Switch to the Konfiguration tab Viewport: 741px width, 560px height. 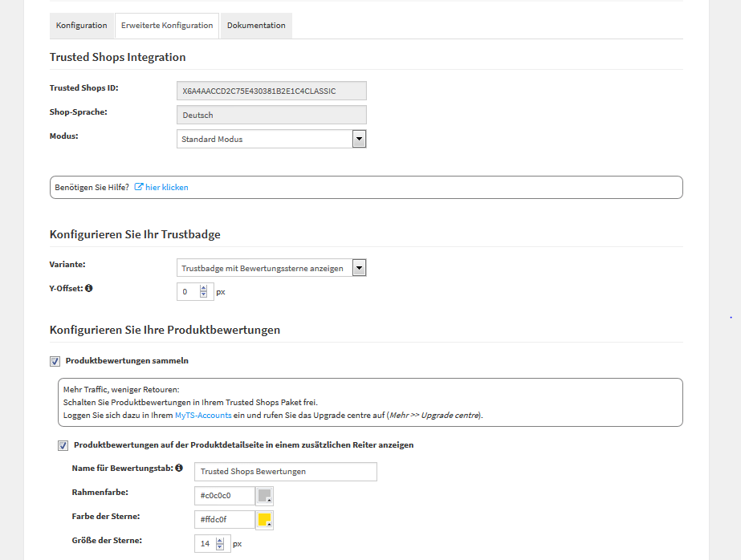[x=81, y=25]
